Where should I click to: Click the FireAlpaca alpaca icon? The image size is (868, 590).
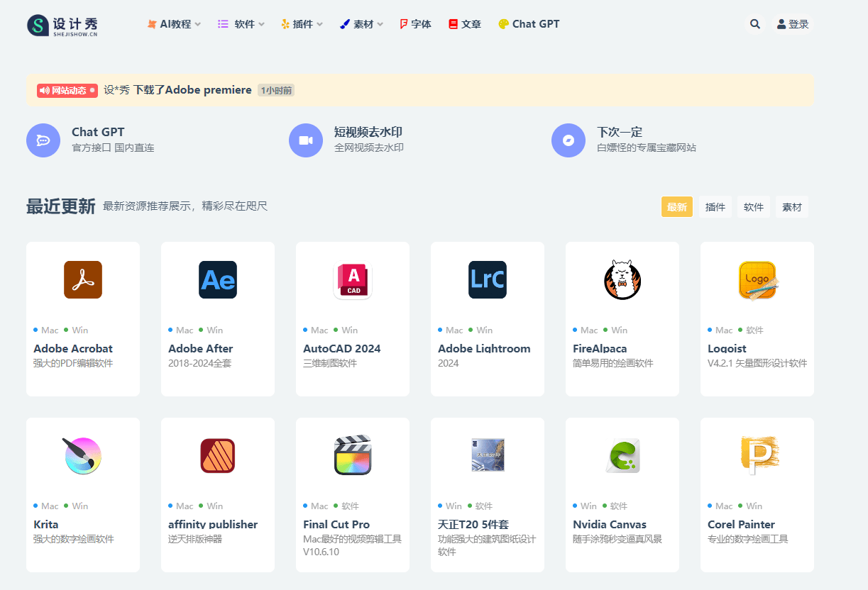pyautogui.click(x=622, y=279)
